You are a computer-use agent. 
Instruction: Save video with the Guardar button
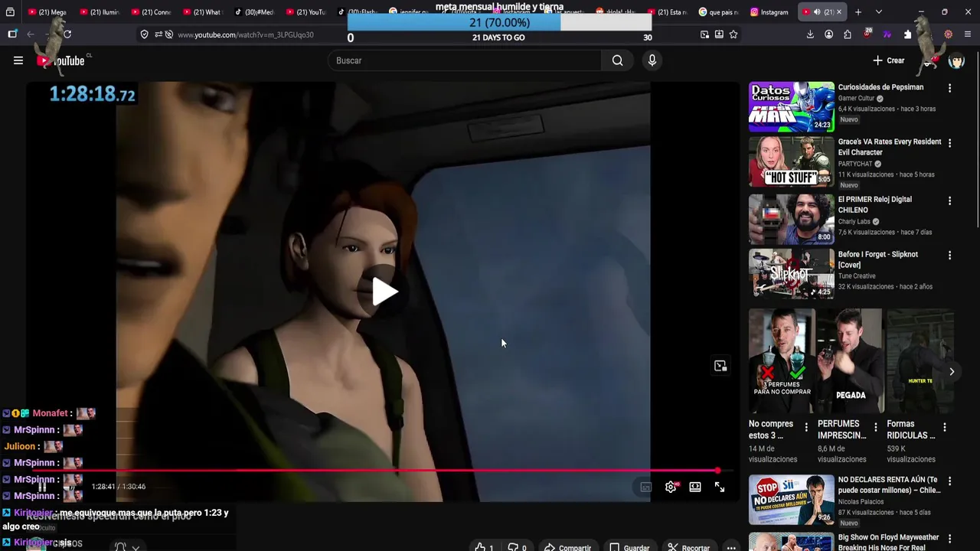630,548
